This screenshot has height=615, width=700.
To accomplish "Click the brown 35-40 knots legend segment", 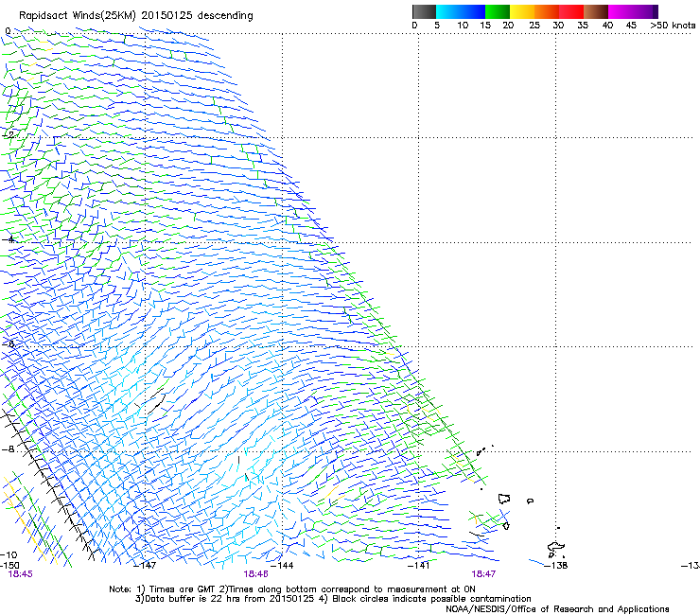I will pos(596,11).
